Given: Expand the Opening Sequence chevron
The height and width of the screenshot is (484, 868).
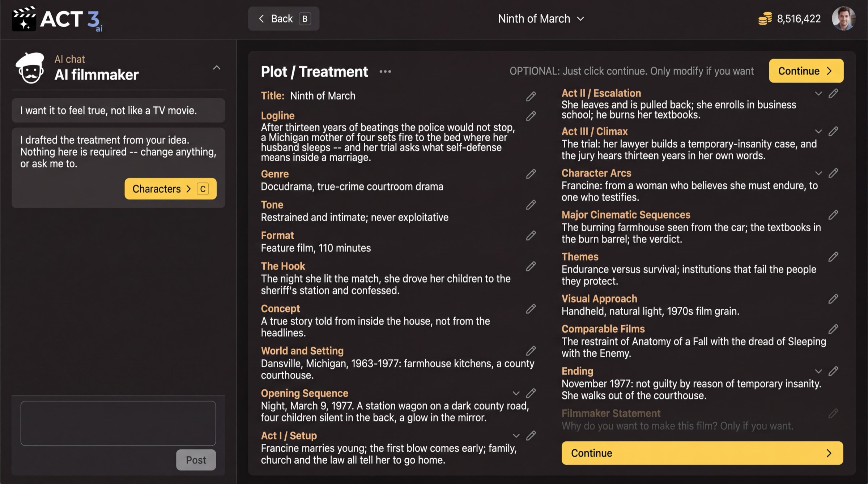Looking at the screenshot, I should click(516, 393).
